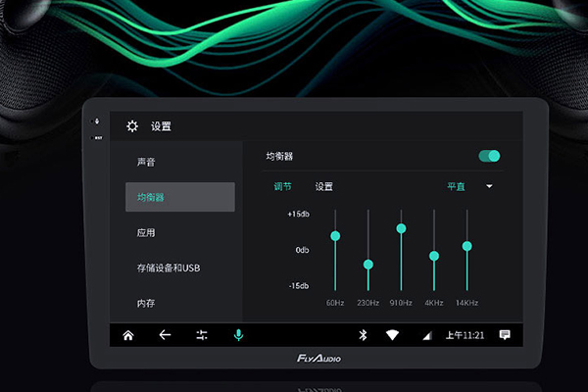The height and width of the screenshot is (392, 588).
Task: Click the 设置 page title text
Action: (161, 126)
